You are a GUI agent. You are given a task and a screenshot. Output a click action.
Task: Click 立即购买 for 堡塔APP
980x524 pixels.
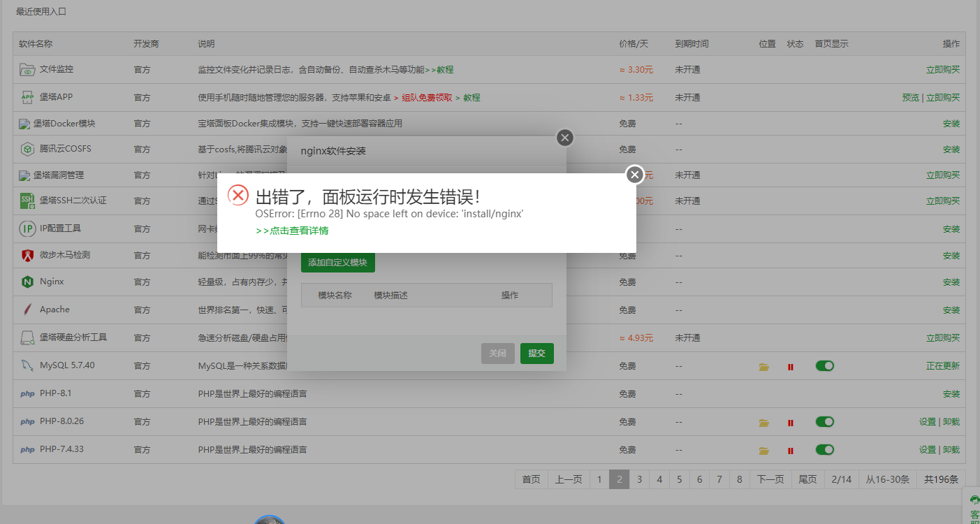click(x=943, y=98)
